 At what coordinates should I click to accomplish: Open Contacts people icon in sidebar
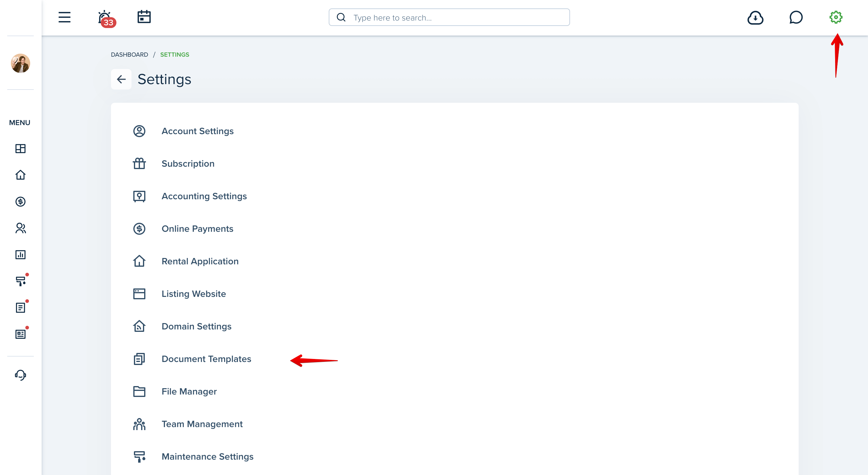[x=20, y=228]
